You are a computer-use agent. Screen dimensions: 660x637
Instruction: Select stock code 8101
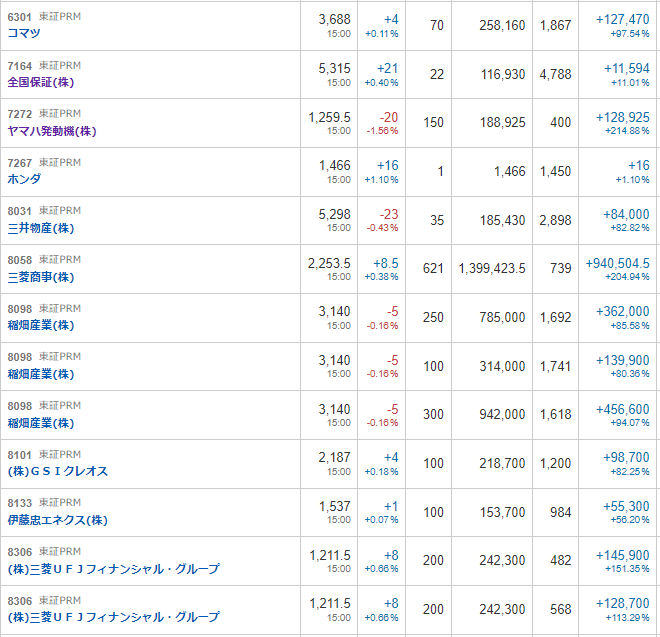(19, 455)
